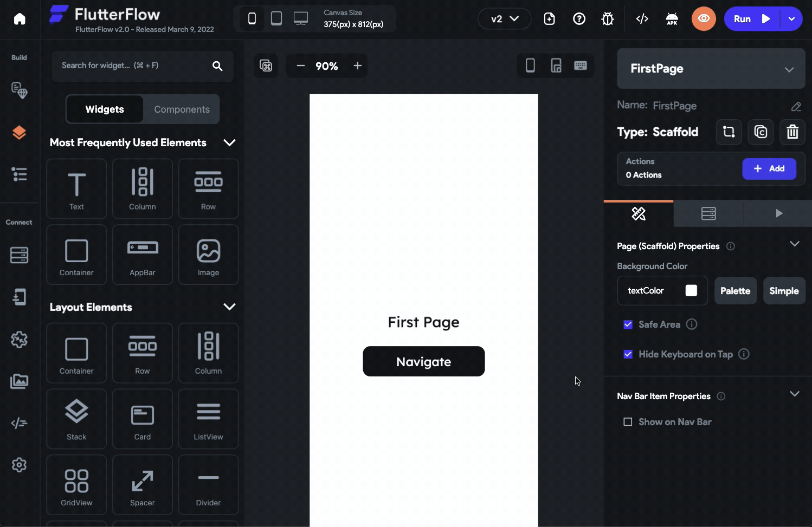The height and width of the screenshot is (527, 812).
Task: Open the API calls icon in sidebar
Action: (20, 297)
